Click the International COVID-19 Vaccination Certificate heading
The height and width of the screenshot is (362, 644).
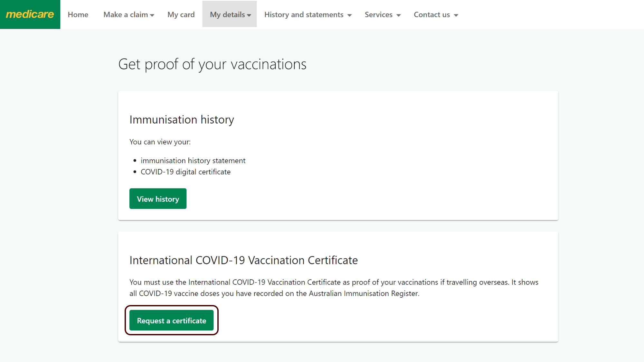click(x=243, y=260)
